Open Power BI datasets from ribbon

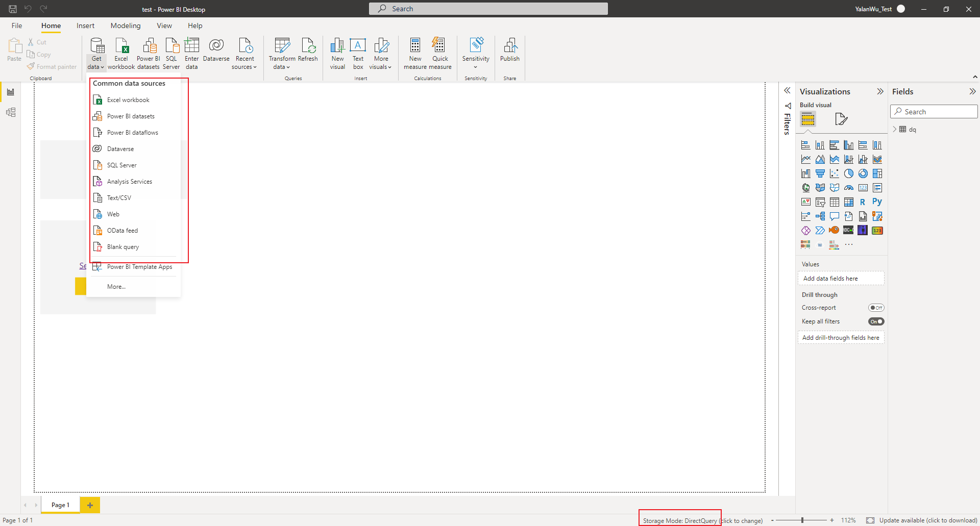149,53
